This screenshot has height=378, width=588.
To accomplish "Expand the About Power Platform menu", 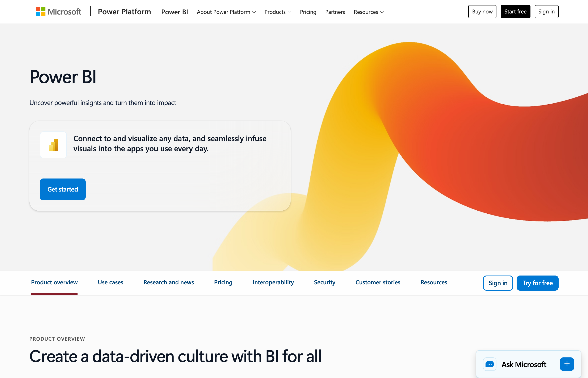I will point(226,12).
